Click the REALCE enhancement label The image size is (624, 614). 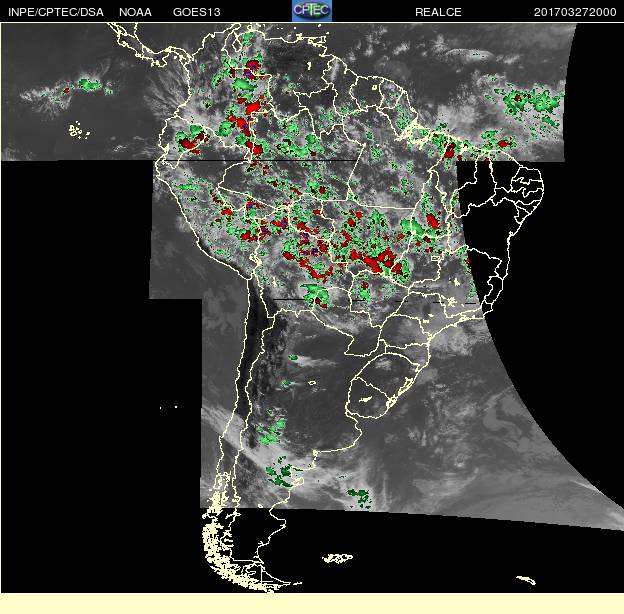438,12
